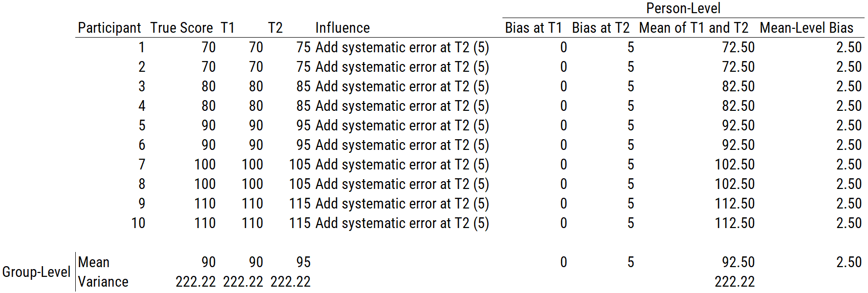Select participant 5's Bias at T2 value
Screen dimensions: 868x293
[630, 126]
